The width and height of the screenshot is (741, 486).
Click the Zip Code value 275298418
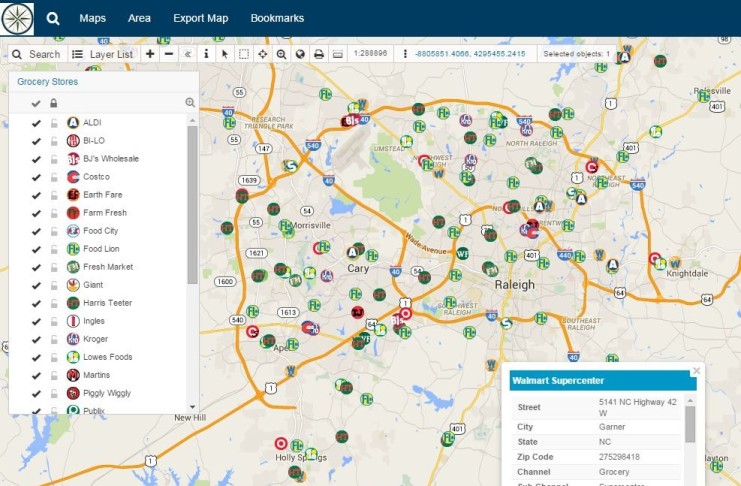click(619, 457)
